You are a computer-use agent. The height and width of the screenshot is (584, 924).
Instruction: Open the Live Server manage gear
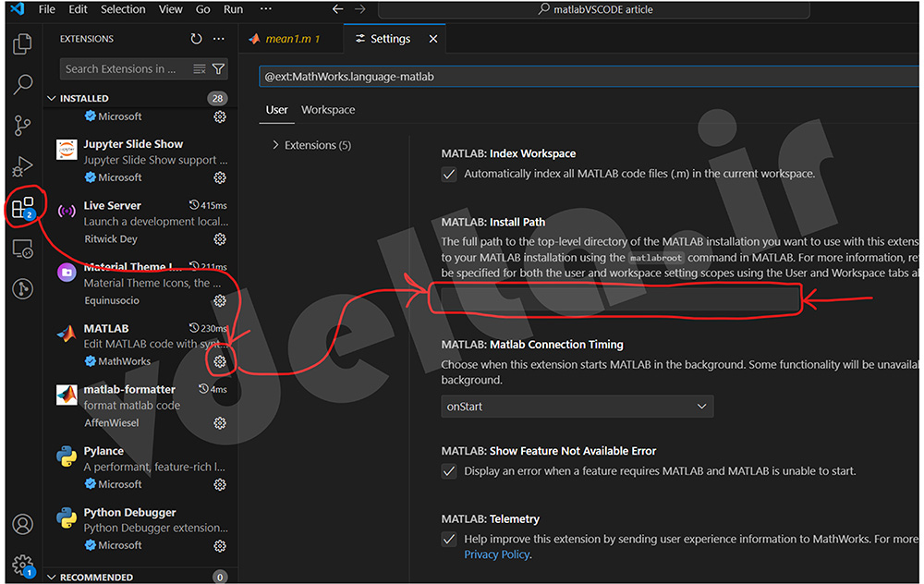point(220,238)
